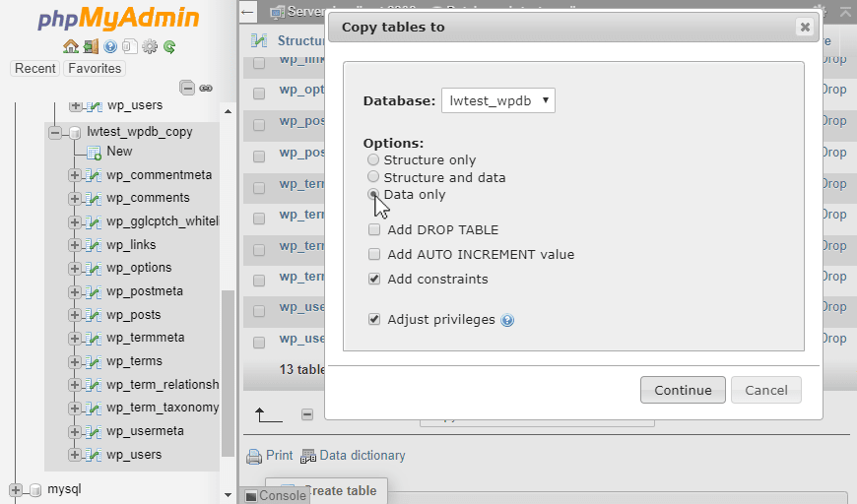The width and height of the screenshot is (857, 504).
Task: Click wp_usermeta table icon in tree
Action: (94, 431)
